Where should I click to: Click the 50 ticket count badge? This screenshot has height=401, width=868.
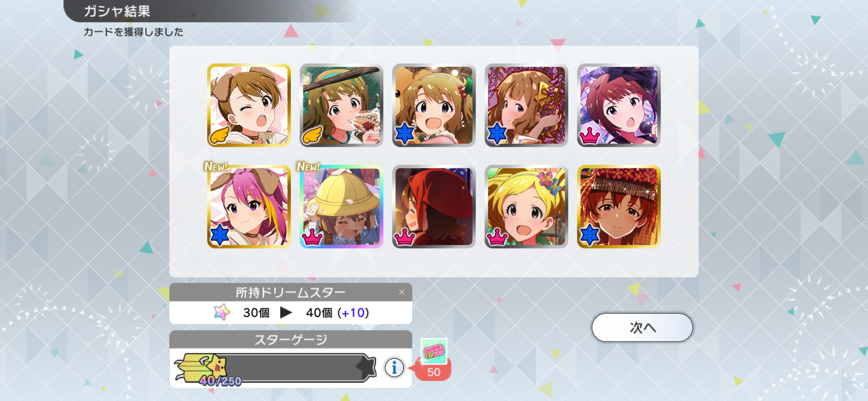click(x=433, y=372)
